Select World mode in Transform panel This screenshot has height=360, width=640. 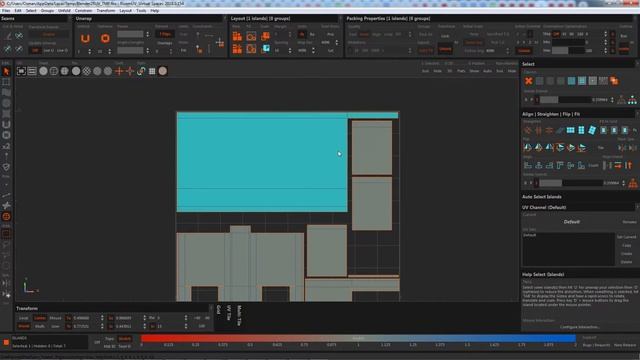point(24,326)
